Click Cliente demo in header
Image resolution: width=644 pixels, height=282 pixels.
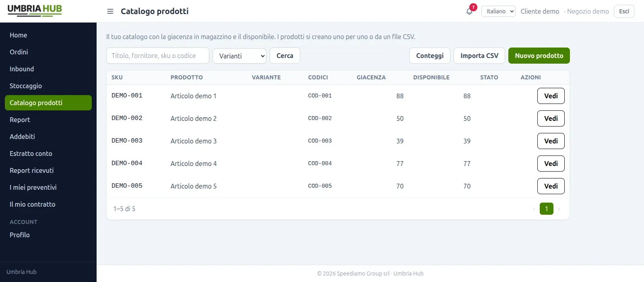(x=540, y=11)
